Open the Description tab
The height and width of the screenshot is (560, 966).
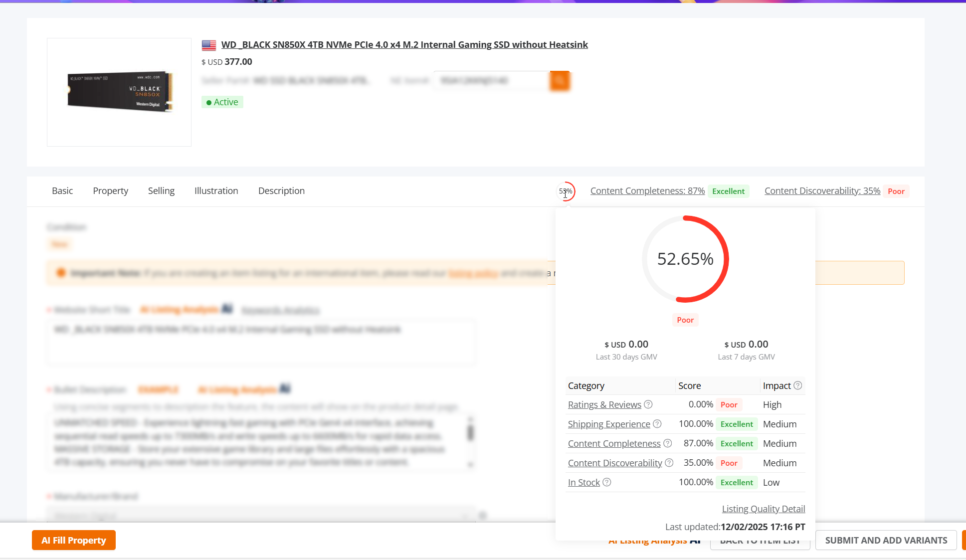[281, 191]
